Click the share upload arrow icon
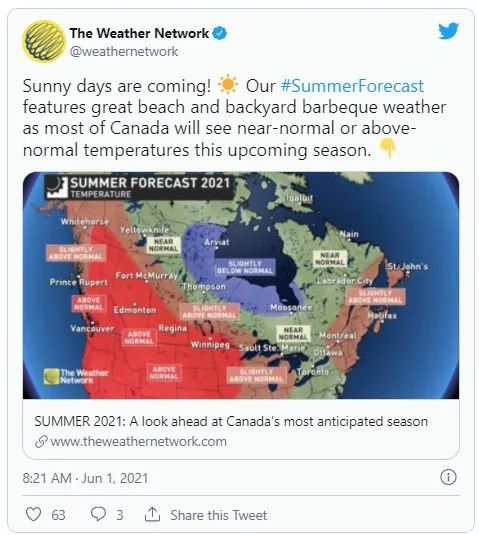479x535 pixels. pos(152,514)
